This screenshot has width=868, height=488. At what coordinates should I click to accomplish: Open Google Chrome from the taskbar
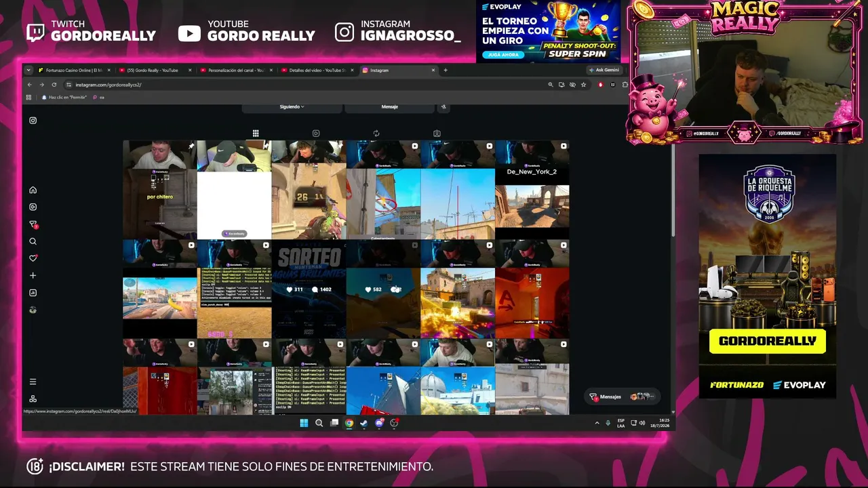tap(349, 423)
